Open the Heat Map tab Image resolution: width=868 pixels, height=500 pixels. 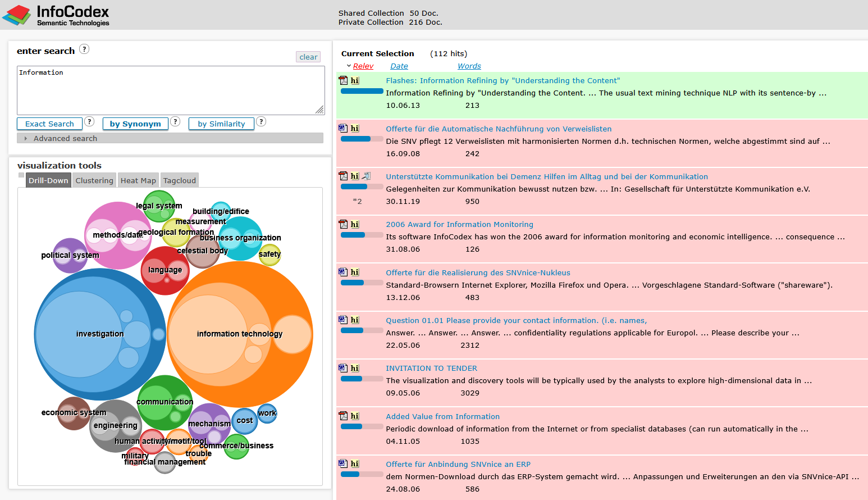click(x=138, y=180)
